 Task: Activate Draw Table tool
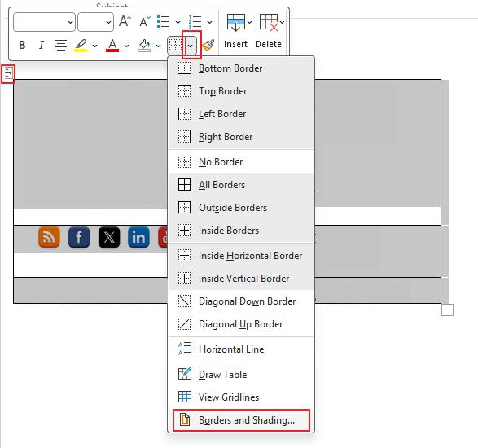[x=241, y=375]
